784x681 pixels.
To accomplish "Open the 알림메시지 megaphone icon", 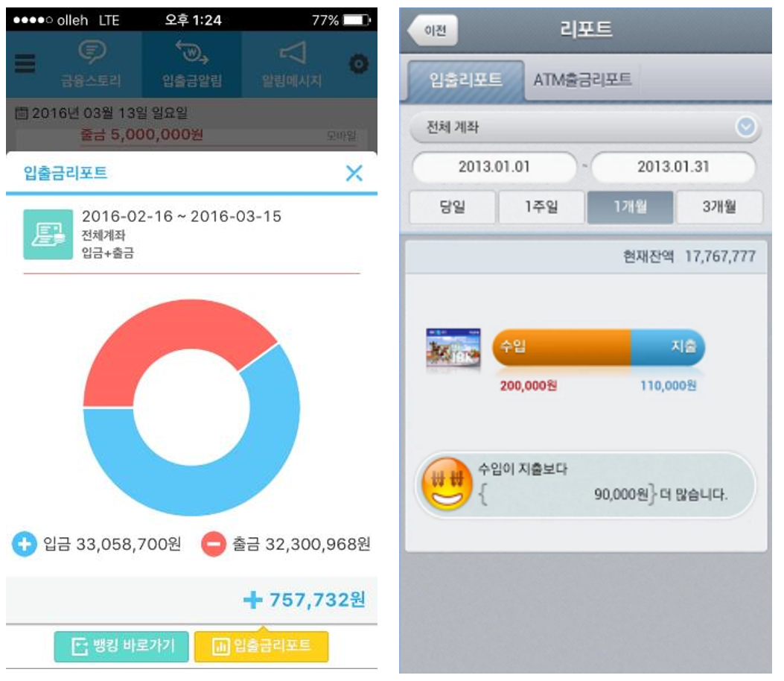I will point(293,53).
